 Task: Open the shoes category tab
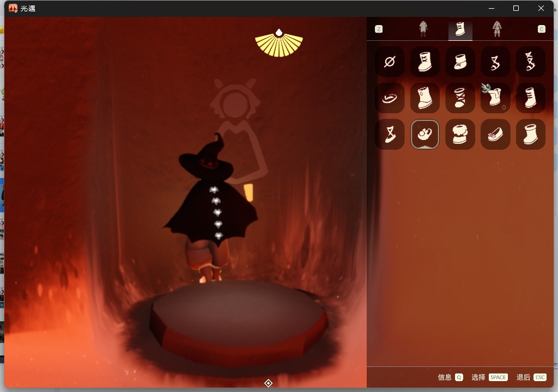[460, 29]
